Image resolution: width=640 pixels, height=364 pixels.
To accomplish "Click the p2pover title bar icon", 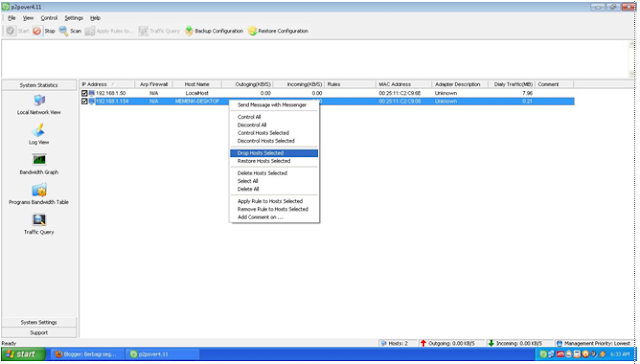I will click(6, 7).
